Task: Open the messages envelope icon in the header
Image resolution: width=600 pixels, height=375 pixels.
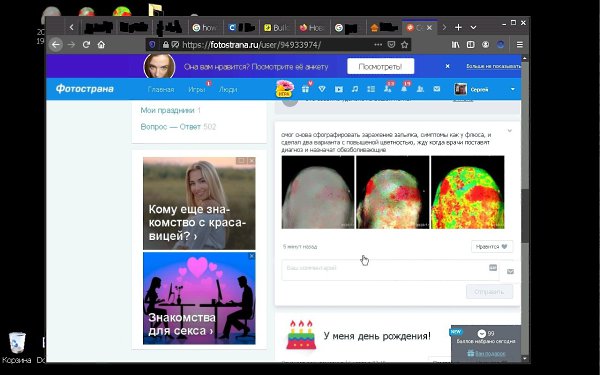Action: (x=437, y=89)
